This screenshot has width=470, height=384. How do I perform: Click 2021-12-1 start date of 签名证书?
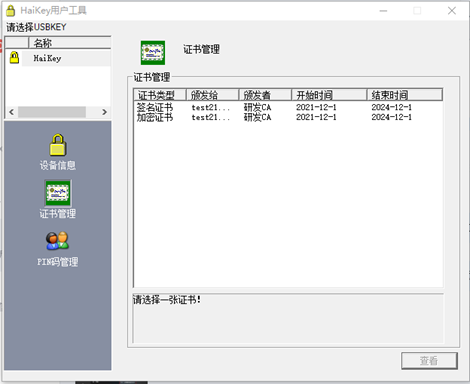point(316,107)
